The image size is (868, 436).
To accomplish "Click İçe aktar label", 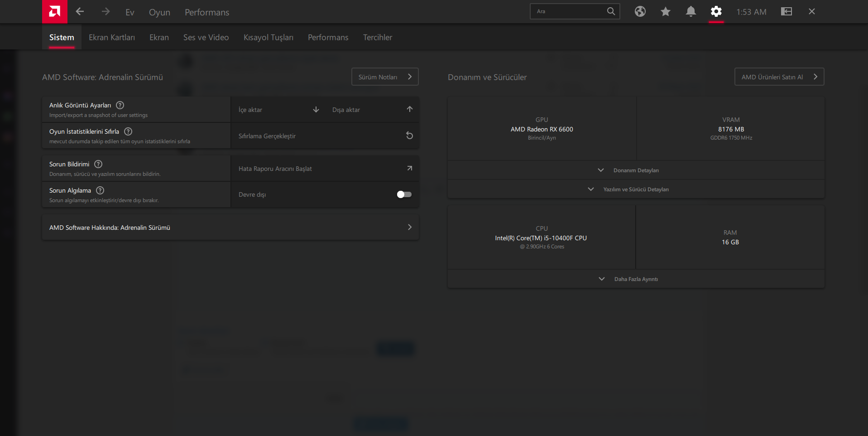I will (x=250, y=110).
